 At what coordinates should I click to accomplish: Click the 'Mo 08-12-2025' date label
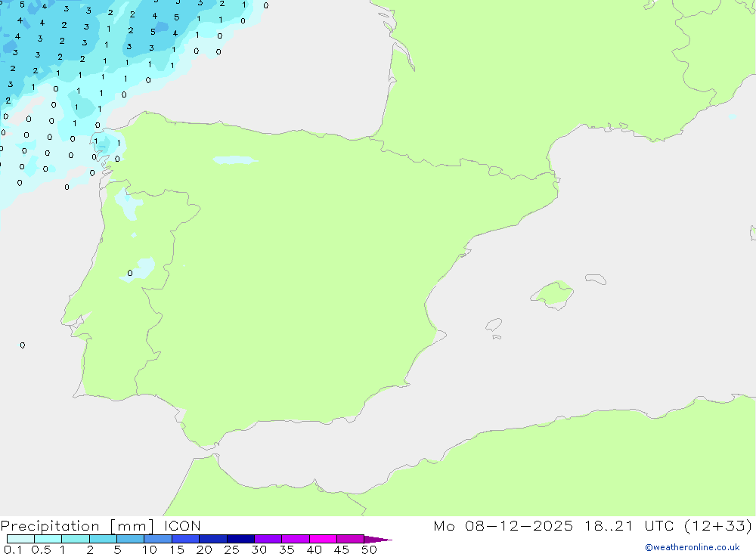click(503, 525)
